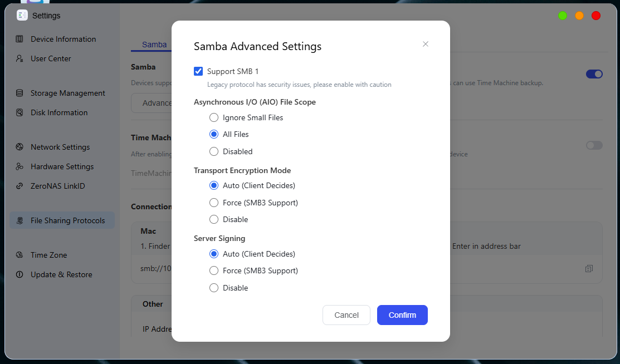Click the partially hidden Advanced button
620x364 pixels.
tap(152, 103)
